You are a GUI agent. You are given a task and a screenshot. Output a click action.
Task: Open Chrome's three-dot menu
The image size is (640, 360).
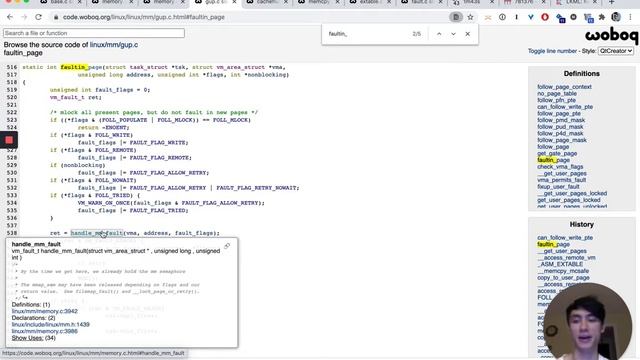(x=631, y=17)
